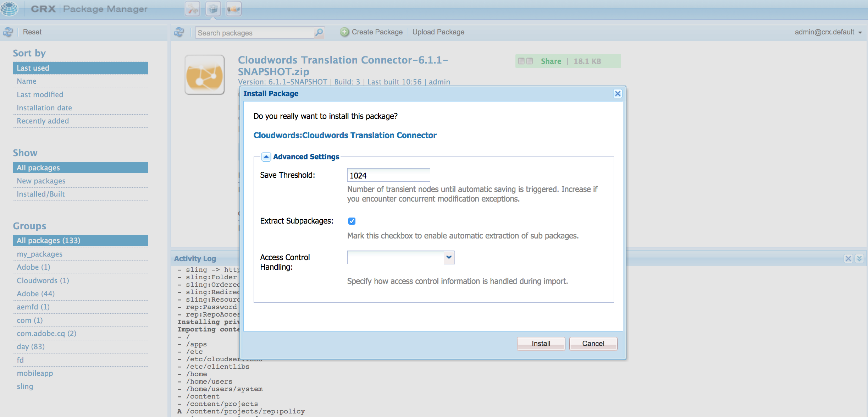Click the Cancel button
The image size is (868, 417).
pos(593,344)
